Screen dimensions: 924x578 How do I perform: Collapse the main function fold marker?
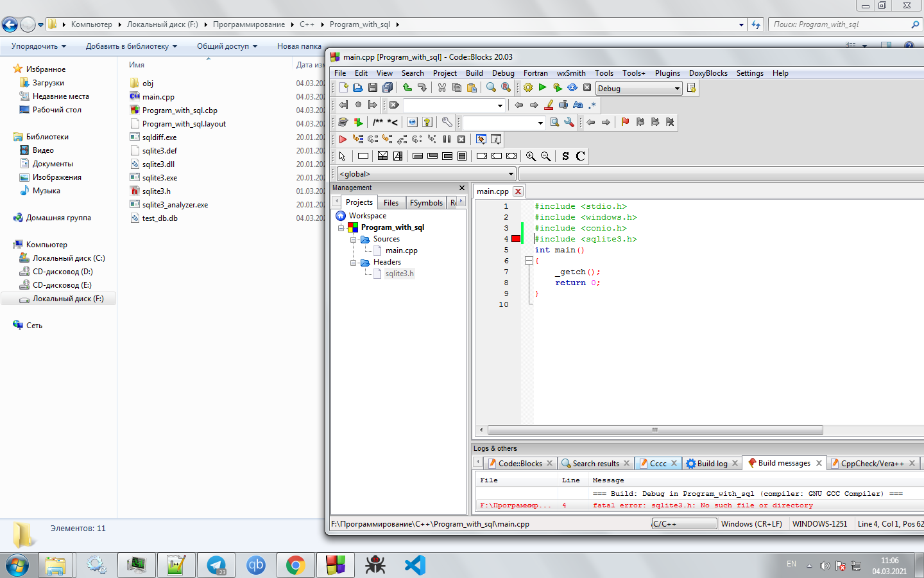pyautogui.click(x=529, y=261)
